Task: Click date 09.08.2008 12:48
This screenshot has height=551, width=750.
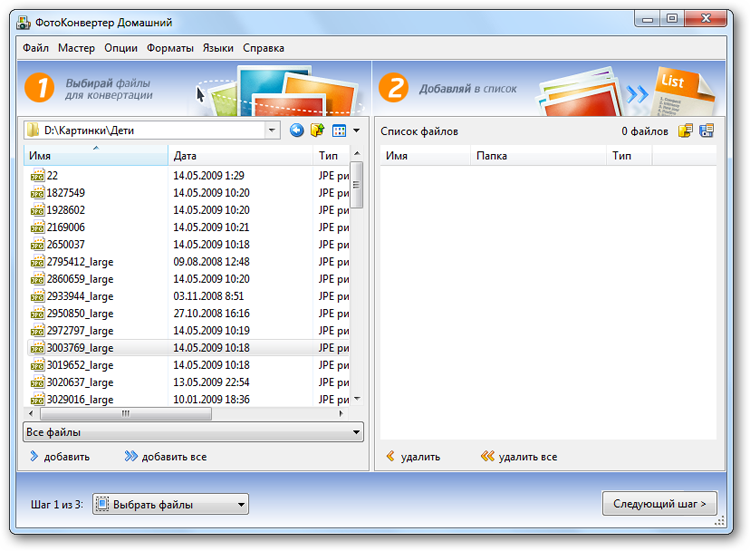Action: 211,262
